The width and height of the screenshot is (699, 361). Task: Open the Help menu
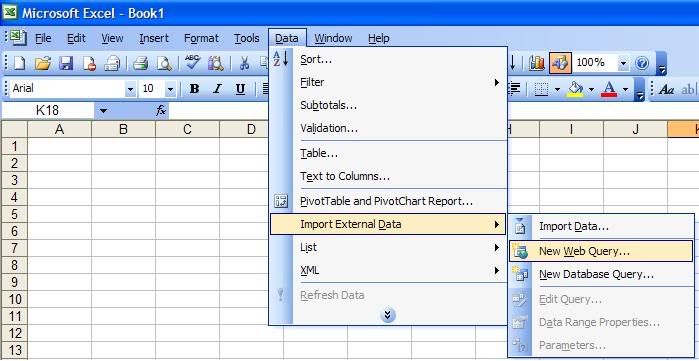(x=378, y=38)
